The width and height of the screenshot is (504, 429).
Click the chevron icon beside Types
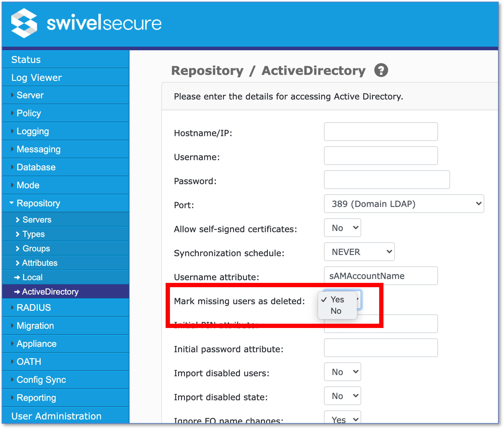tap(17, 234)
